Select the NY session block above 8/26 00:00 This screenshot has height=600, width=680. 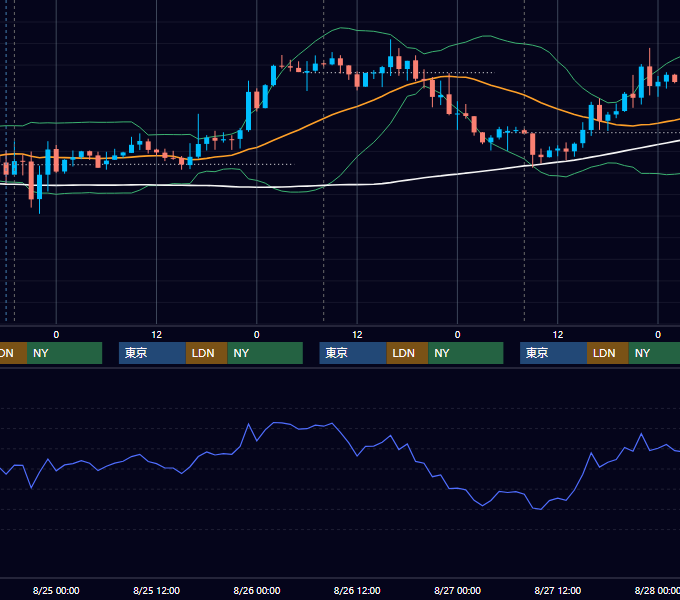click(265, 353)
